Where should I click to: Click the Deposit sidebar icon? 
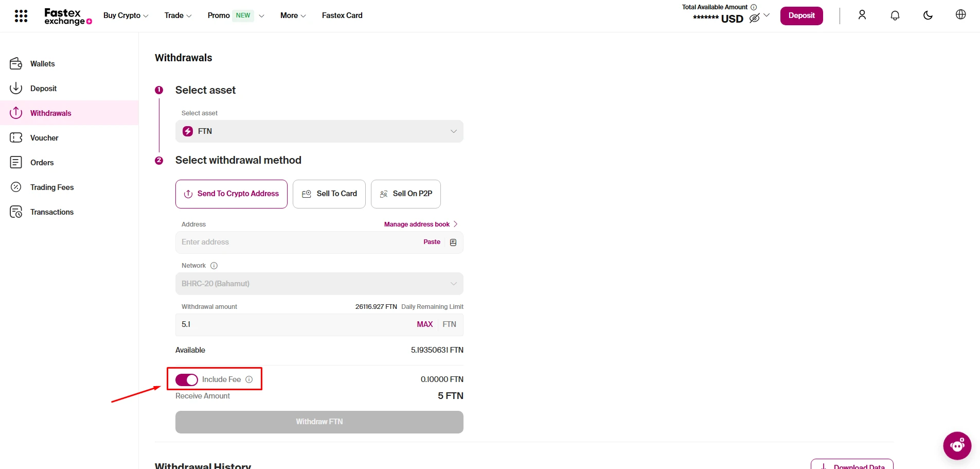point(16,89)
